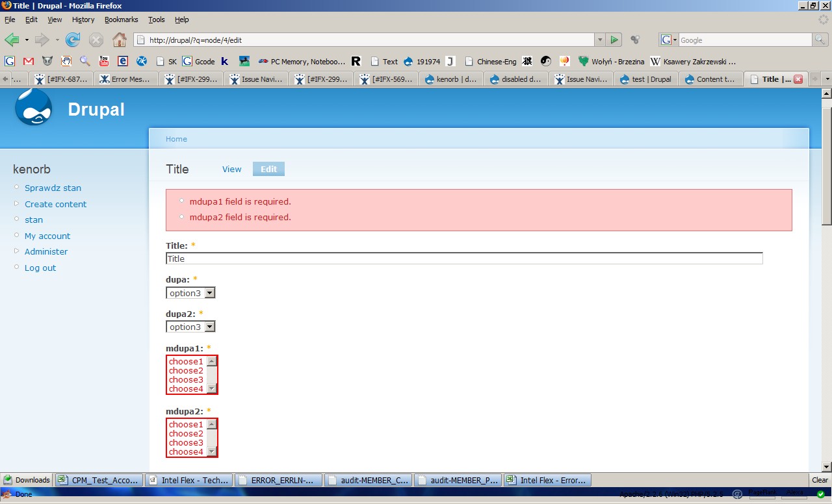The width and height of the screenshot is (832, 504).
Task: Open the blue 'e' bookmark icon
Action: 123,61
